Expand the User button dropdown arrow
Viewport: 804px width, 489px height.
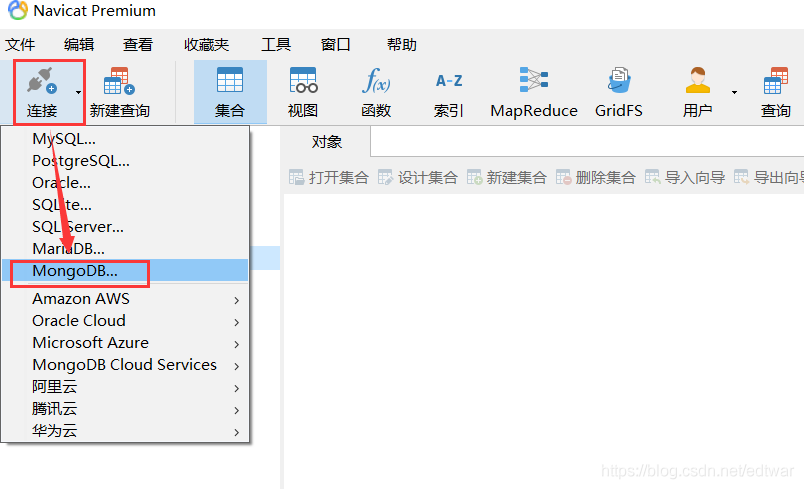(x=734, y=92)
